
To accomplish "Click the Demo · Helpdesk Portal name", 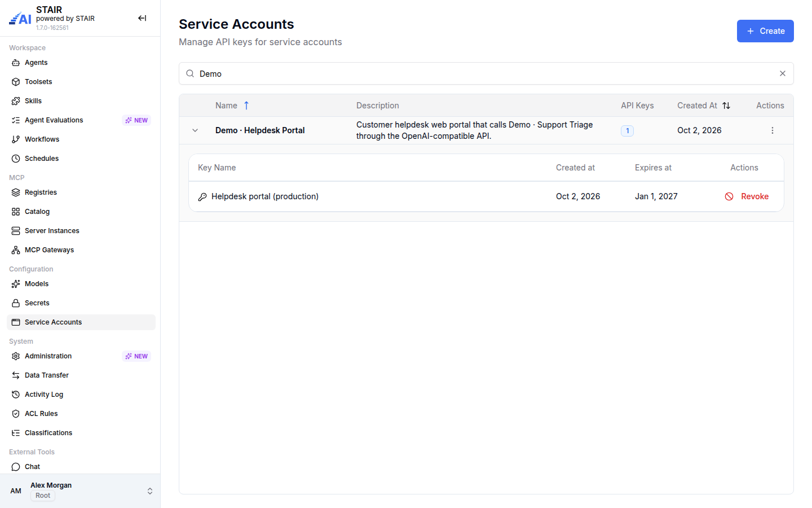I will coord(260,130).
